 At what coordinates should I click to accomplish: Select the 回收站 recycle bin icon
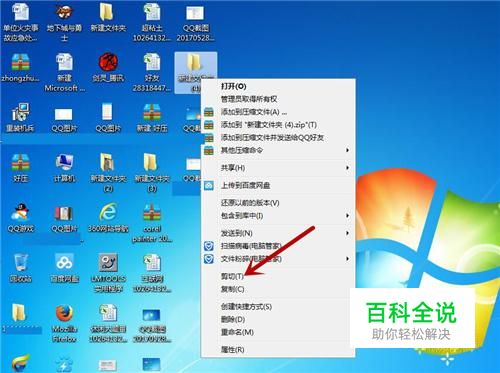click(x=20, y=268)
